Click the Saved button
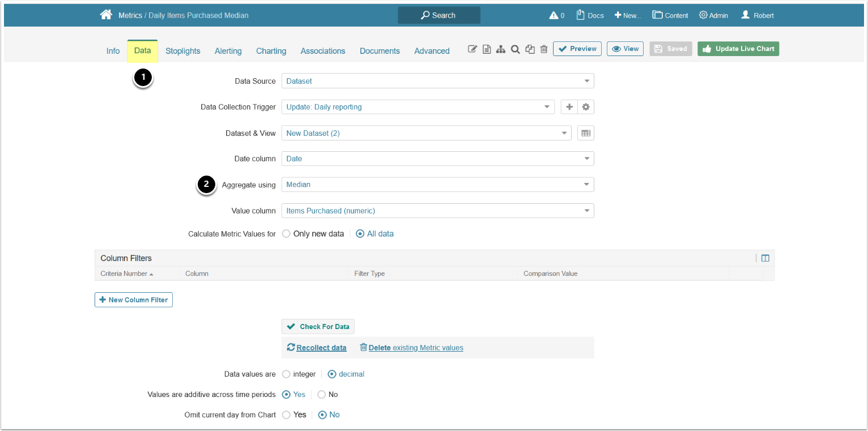 point(671,49)
